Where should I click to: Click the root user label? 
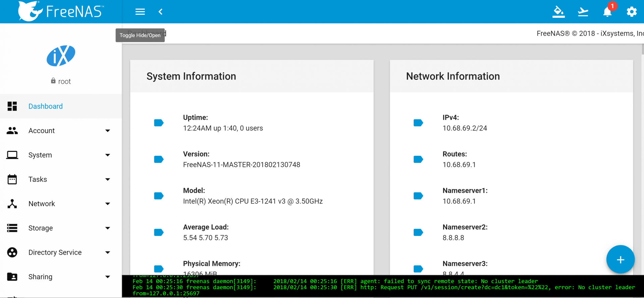(64, 81)
